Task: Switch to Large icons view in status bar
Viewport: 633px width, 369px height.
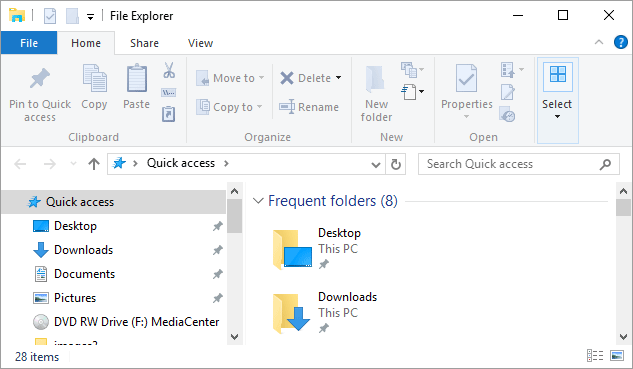Action: 617,356
